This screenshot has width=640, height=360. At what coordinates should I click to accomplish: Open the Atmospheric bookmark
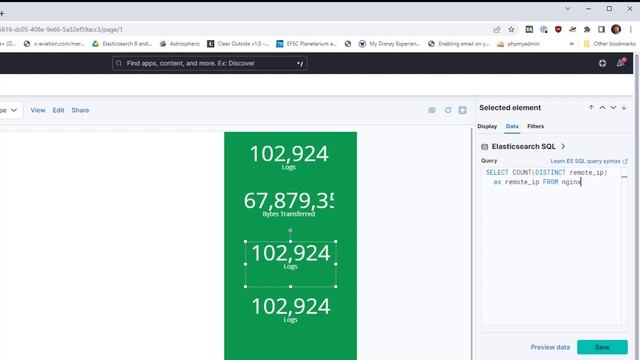[x=180, y=44]
